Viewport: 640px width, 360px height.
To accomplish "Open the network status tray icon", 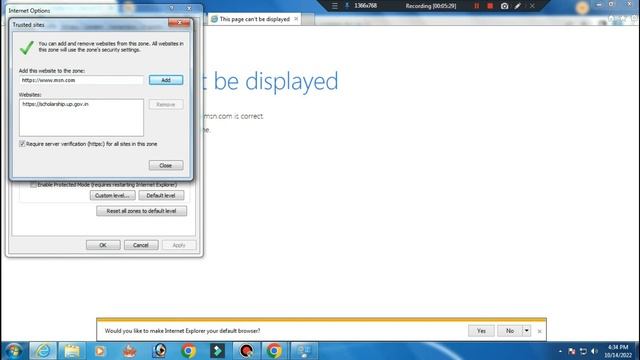I will (x=583, y=351).
